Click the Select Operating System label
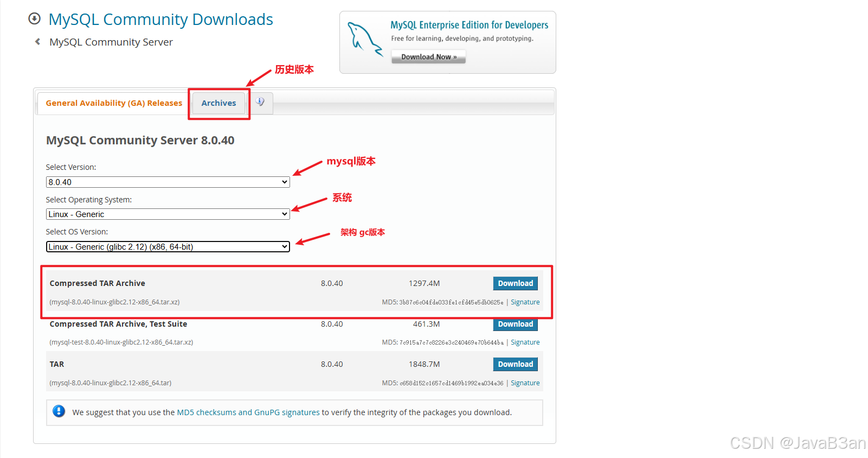868x458 pixels. 89,200
